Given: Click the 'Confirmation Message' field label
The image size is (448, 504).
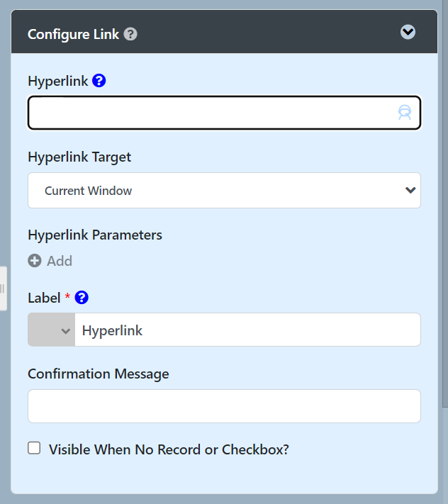Looking at the screenshot, I should 99,374.
